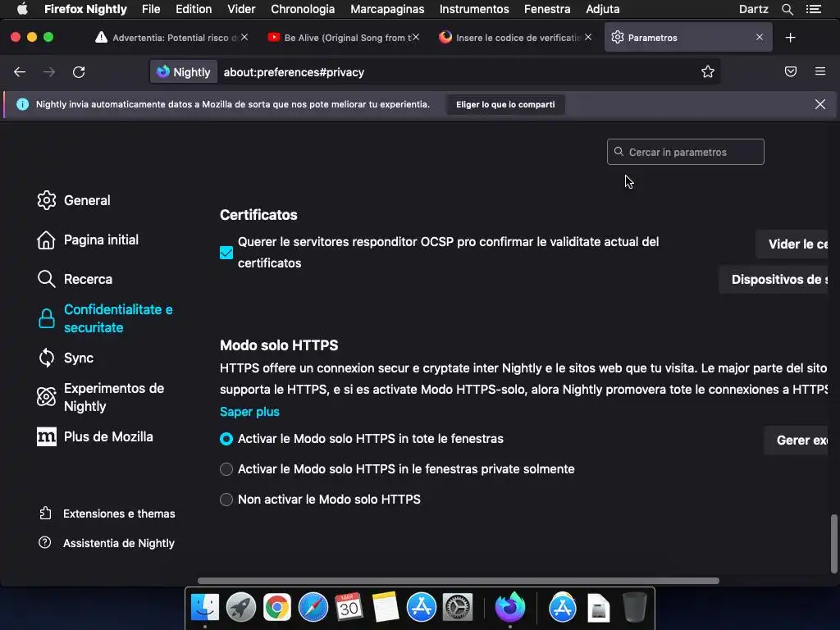Open Control Center list icon in menu bar
This screenshot has width=840, height=630.
[x=814, y=9]
